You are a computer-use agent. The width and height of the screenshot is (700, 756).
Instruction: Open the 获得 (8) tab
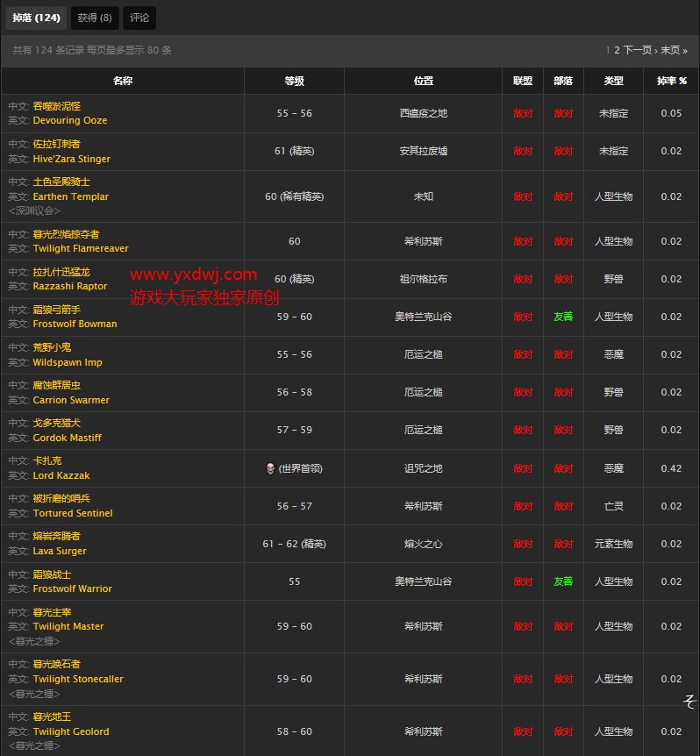[94, 18]
